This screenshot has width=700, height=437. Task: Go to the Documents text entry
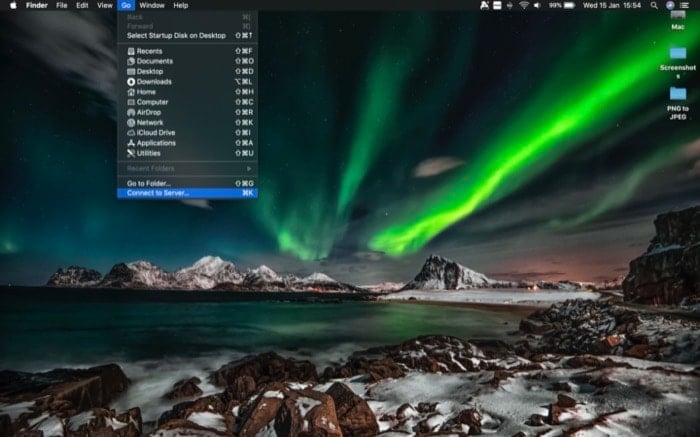click(154, 61)
